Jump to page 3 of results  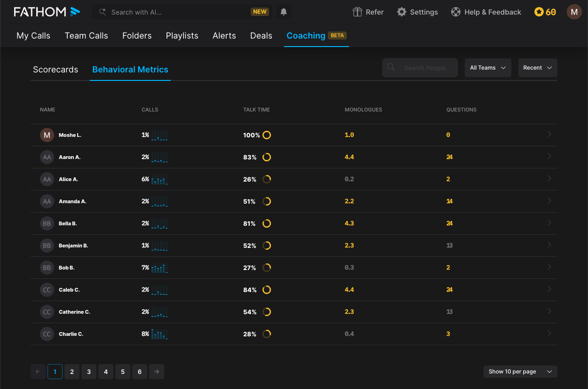coord(89,372)
